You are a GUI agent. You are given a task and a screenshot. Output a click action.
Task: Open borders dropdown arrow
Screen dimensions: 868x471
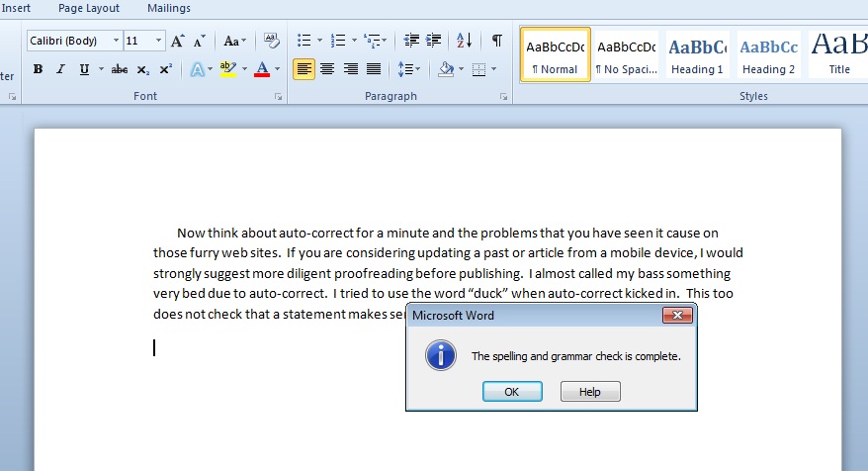[x=493, y=69]
